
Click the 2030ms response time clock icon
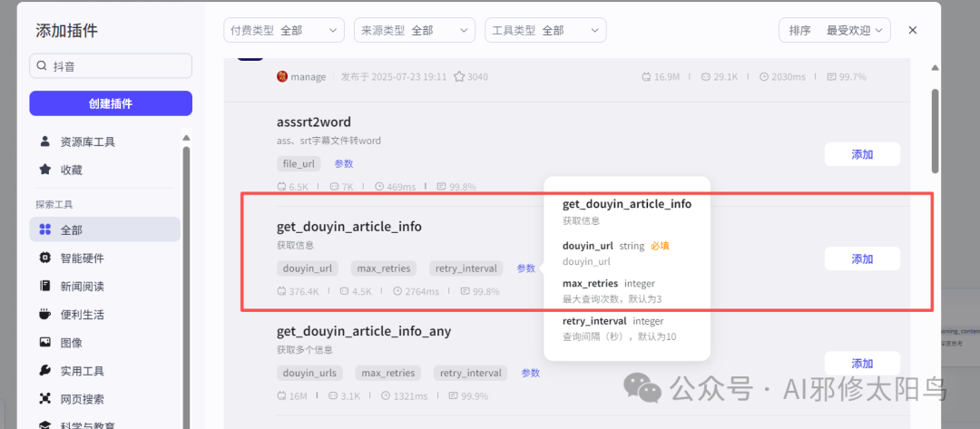click(x=764, y=77)
